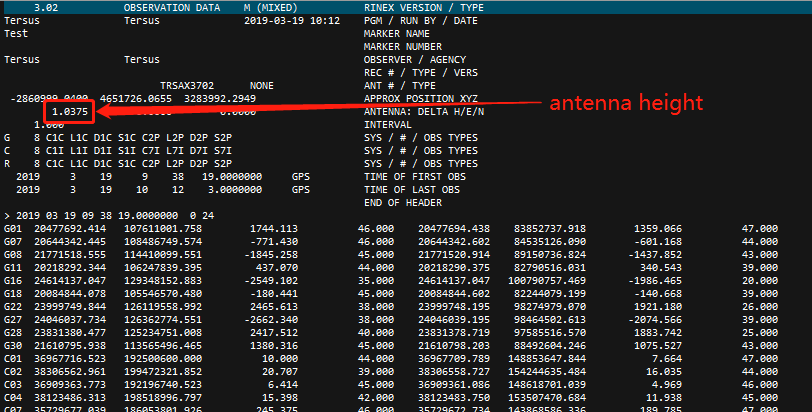Select seconds value 3.0000000 in last obs
Screen dimensions: 812x412
235,189
